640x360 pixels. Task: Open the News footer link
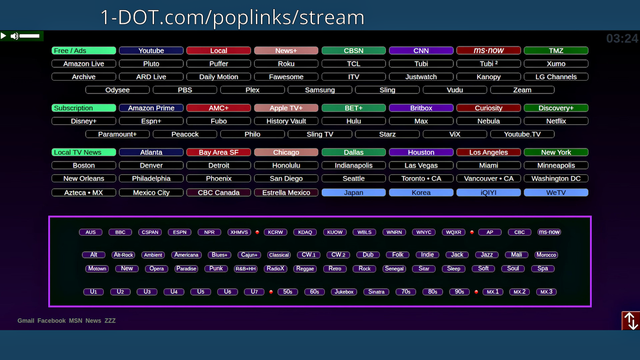(x=93, y=321)
